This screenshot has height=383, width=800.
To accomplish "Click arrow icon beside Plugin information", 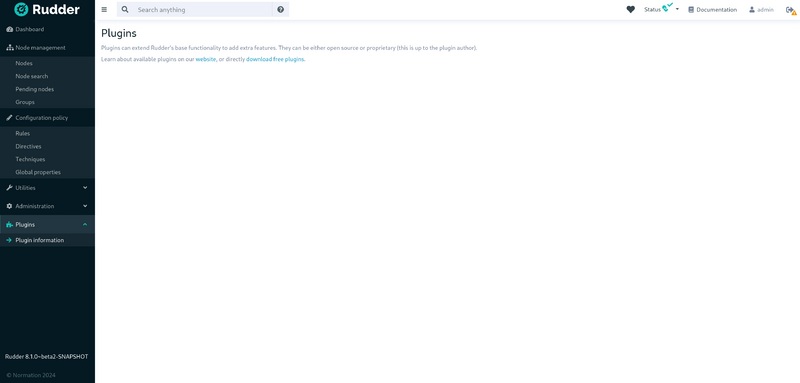I will pos(9,240).
